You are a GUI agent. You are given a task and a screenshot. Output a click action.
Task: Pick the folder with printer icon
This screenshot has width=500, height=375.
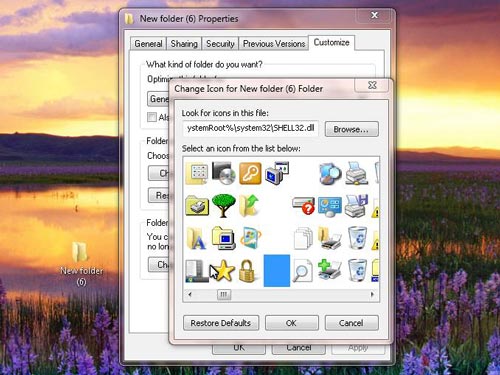click(330, 238)
